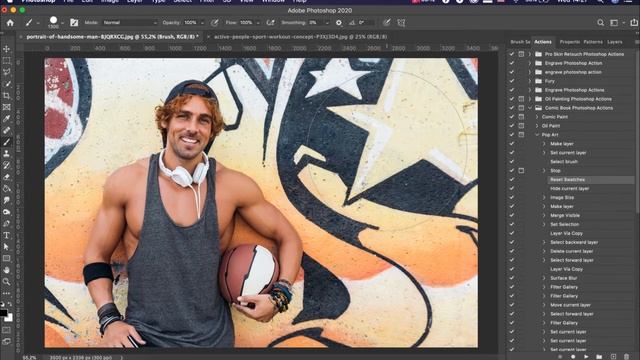Open the search icon in options bar
Image resolution: width=640 pixels, height=360 pixels.
click(x=600, y=23)
